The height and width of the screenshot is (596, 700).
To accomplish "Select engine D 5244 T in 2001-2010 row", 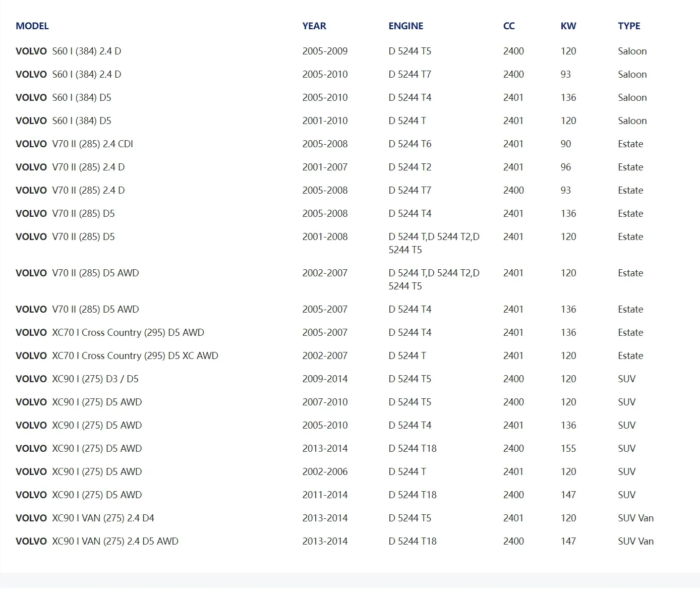I will (407, 121).
